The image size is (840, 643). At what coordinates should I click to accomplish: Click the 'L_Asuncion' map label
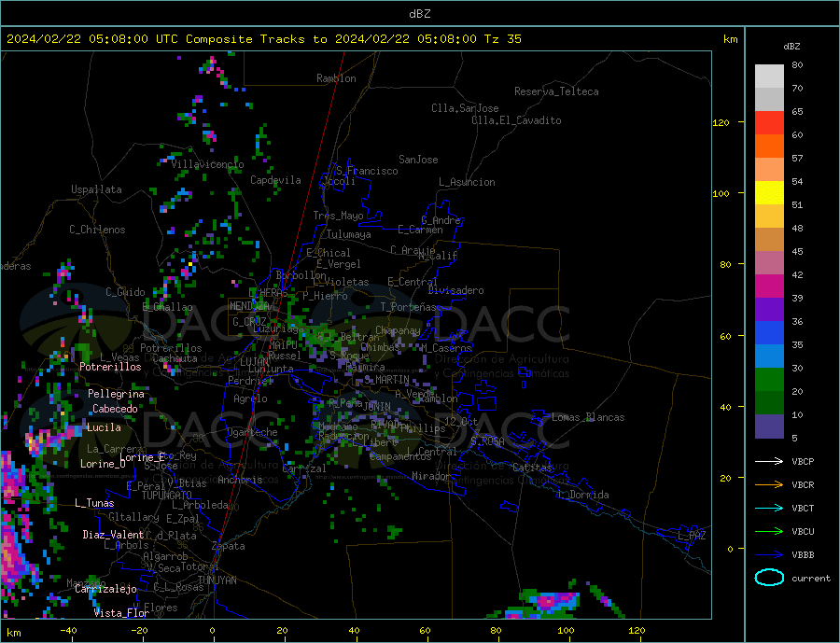[x=467, y=182]
